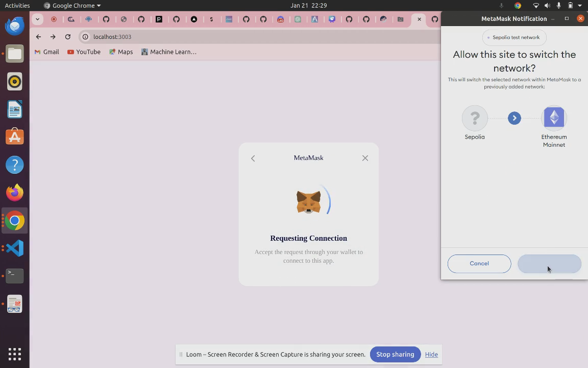Image resolution: width=588 pixels, height=368 pixels.
Task: Close the Requesting Connection modal
Action: (365, 158)
